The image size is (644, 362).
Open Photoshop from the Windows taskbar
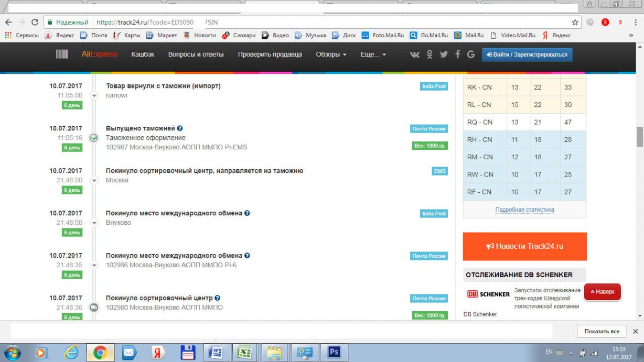(x=335, y=352)
